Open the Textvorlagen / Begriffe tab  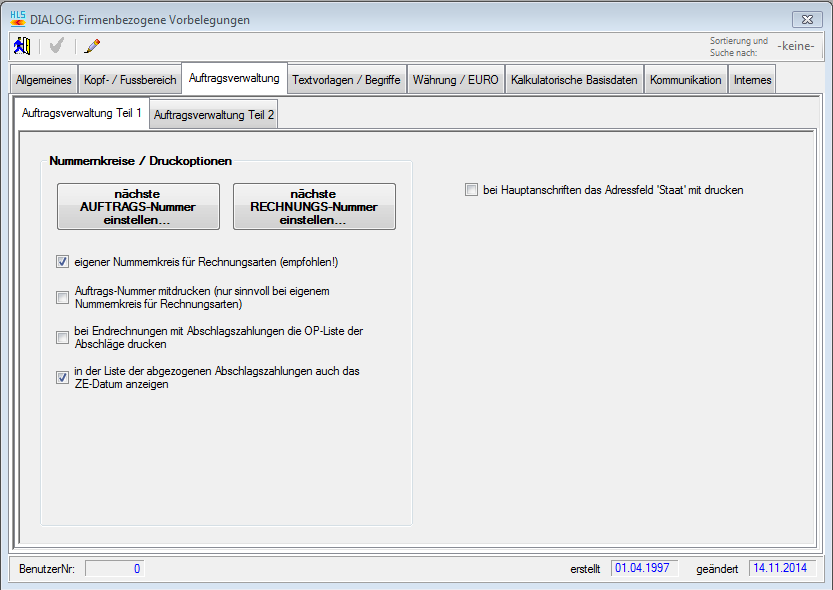[x=346, y=80]
